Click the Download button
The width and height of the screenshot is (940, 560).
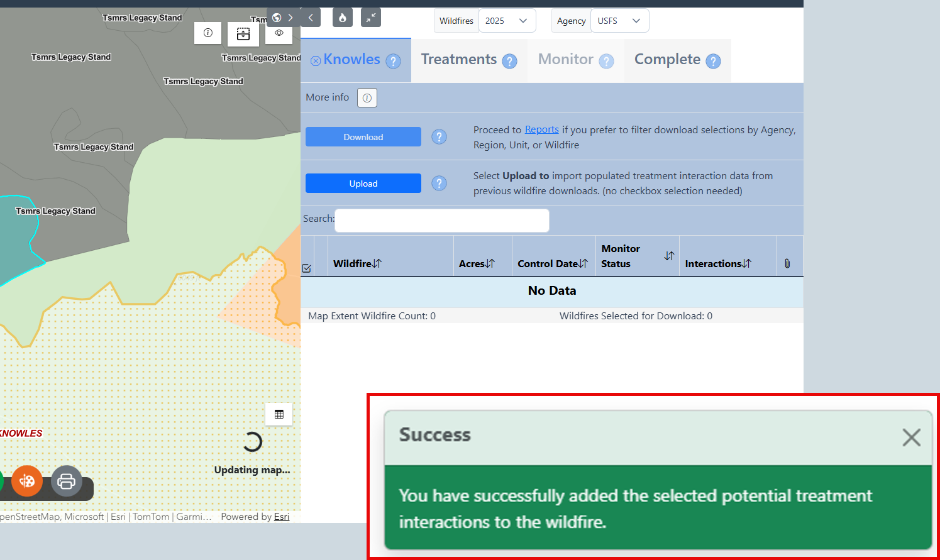click(x=363, y=137)
